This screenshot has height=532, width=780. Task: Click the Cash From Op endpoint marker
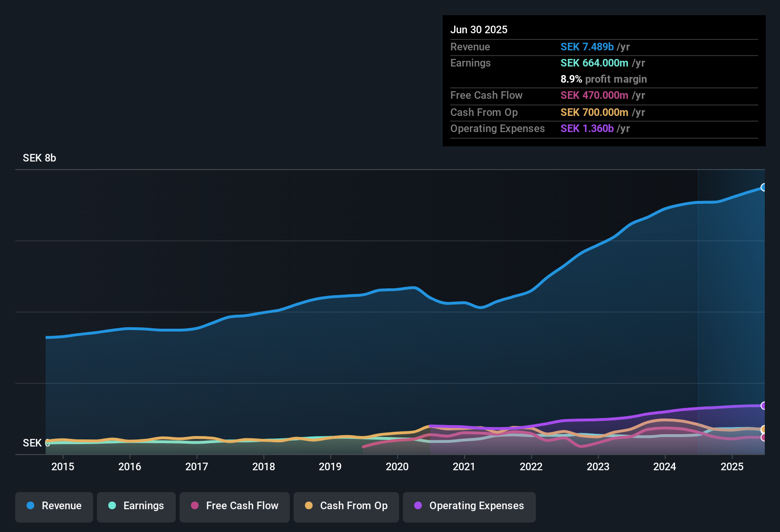(x=764, y=429)
